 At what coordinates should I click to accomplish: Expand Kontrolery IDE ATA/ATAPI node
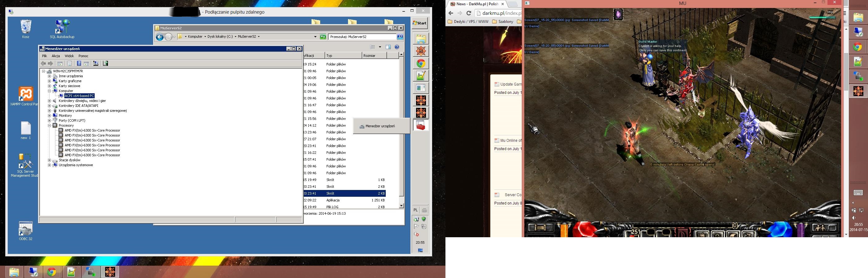pyautogui.click(x=49, y=106)
